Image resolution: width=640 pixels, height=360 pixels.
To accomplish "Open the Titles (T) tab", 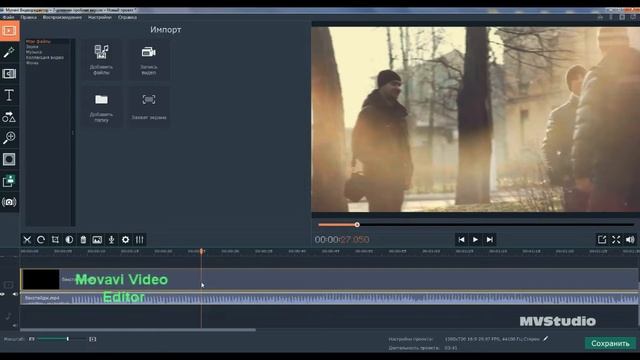I will (x=9, y=95).
